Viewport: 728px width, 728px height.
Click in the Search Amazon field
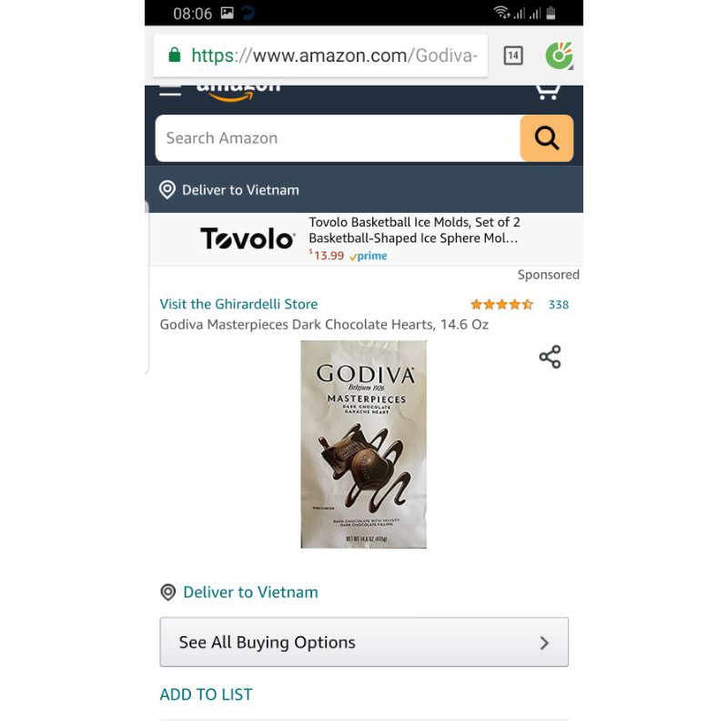(x=338, y=138)
